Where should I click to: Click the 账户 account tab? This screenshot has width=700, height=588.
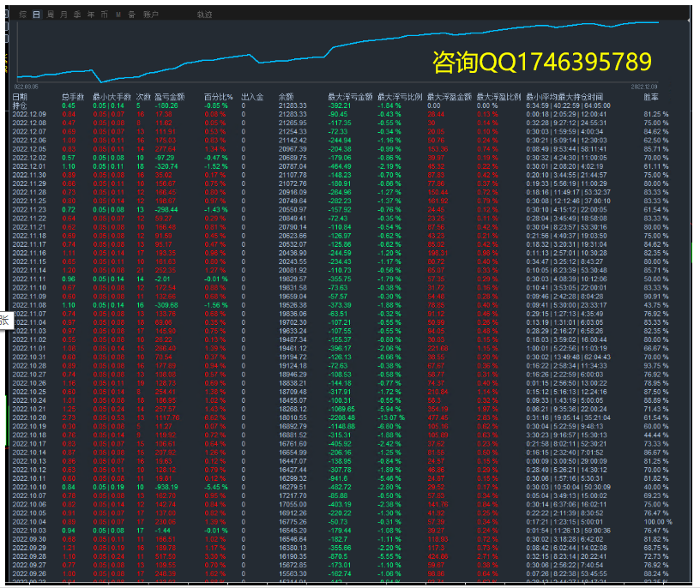click(x=151, y=15)
